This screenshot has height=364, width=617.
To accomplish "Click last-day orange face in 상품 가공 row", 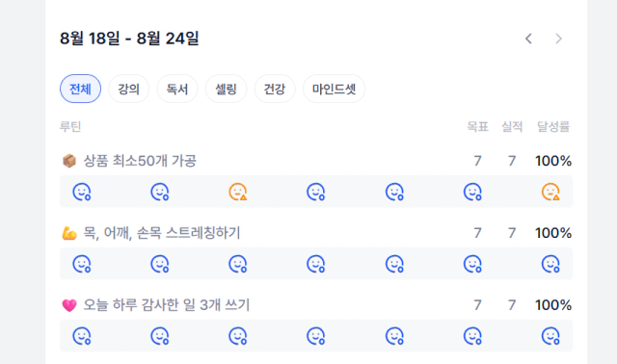I will (550, 192).
